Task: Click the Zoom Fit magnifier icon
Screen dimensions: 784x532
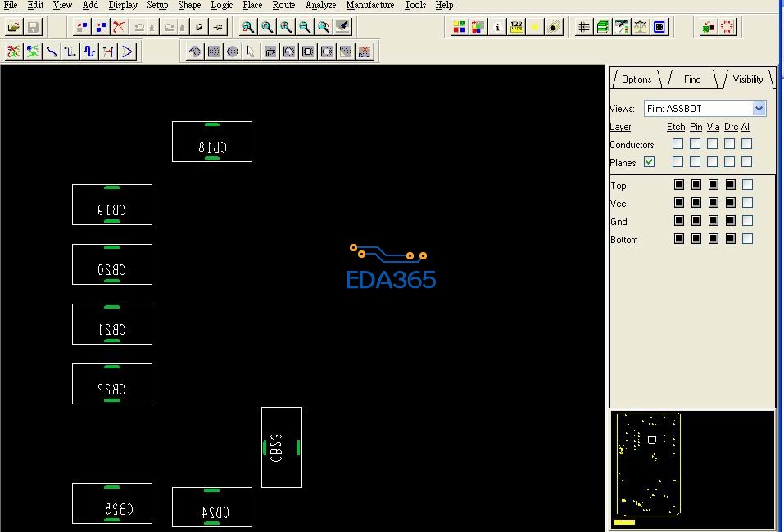Action: click(266, 27)
